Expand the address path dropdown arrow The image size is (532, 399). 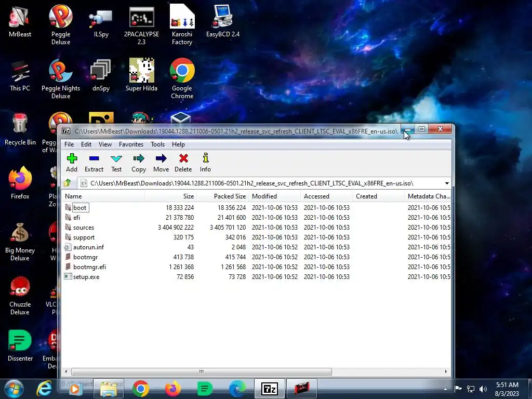[447, 183]
